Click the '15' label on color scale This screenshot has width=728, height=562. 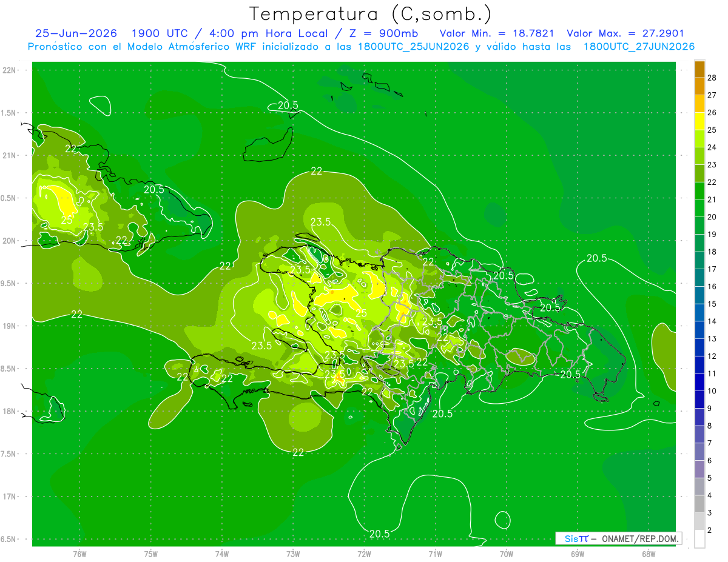(713, 304)
